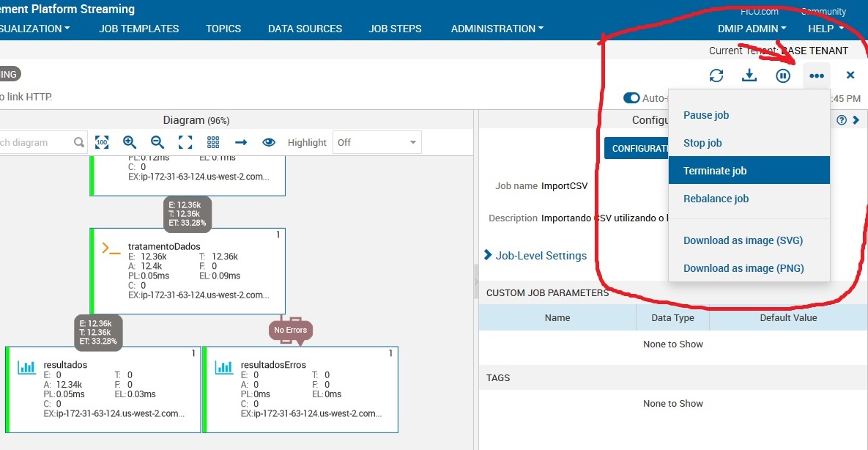
Task: Click the Pause icon in the top toolbar
Action: [x=782, y=75]
